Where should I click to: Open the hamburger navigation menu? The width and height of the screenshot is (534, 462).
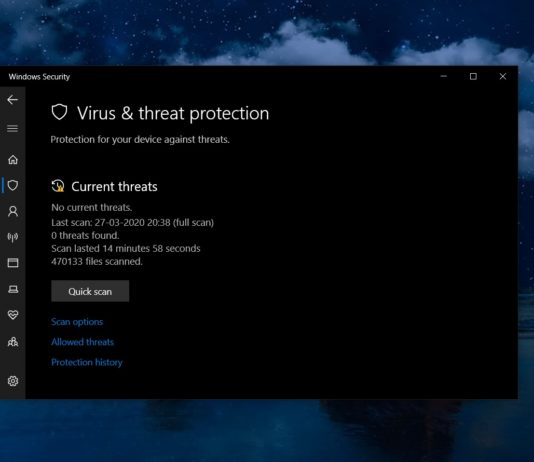click(13, 128)
